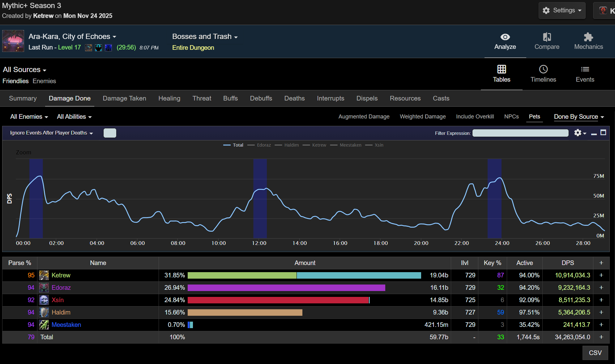Click the gray swatch beside deaths dropdown

110,133
